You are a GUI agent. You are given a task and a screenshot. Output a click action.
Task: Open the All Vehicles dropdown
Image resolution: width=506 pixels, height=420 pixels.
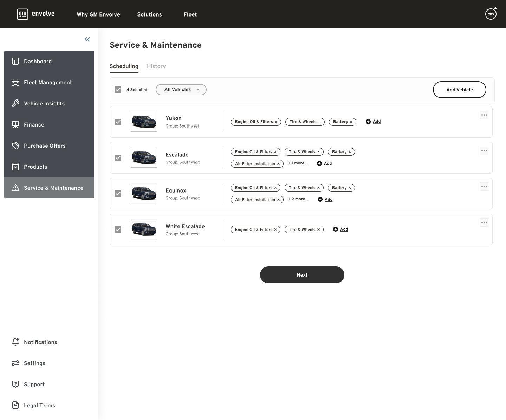(181, 90)
